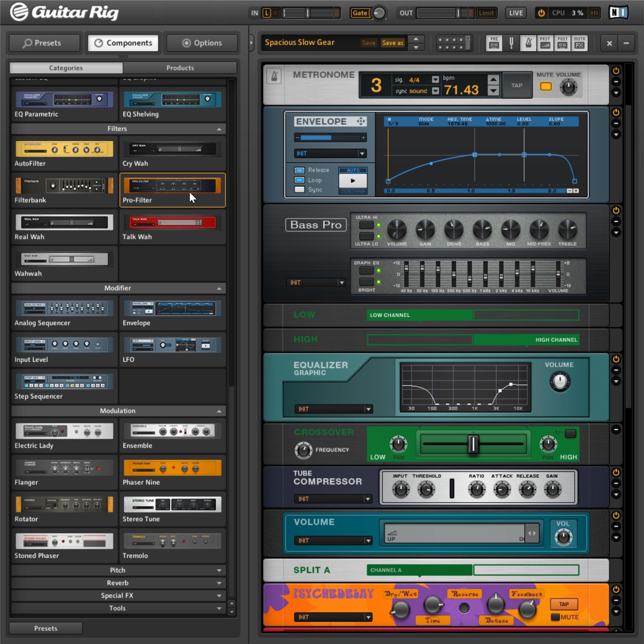Toggle the metronome Mute button
This screenshot has height=644, width=644.
coord(546,86)
